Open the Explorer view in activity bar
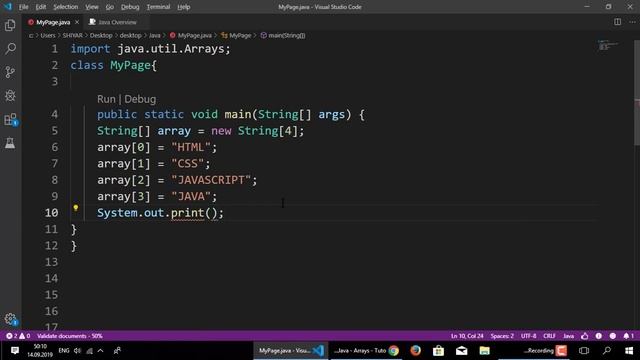Viewport: 640px width, 360px height. (10, 25)
